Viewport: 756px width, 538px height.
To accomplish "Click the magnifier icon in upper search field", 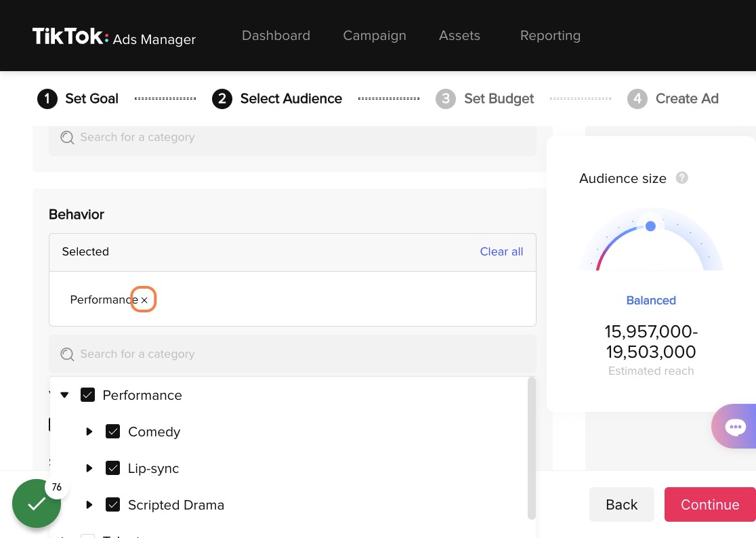I will coord(67,138).
